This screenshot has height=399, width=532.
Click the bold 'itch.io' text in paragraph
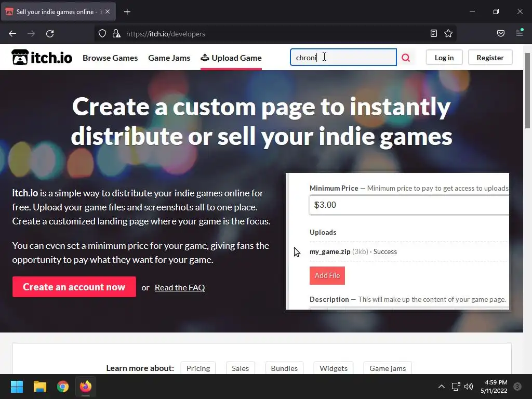click(25, 193)
